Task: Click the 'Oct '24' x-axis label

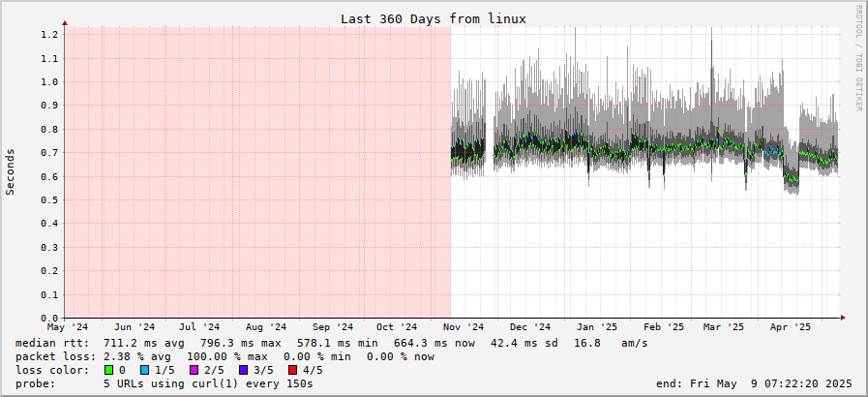Action: click(x=398, y=327)
